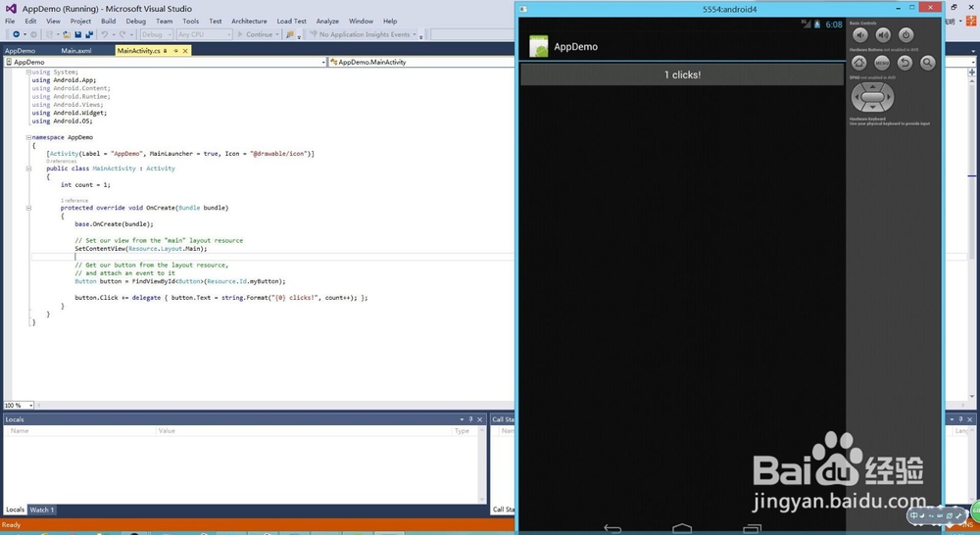Screen dimensions: 980x535
Task: Switch to the Watch 1 tab
Action: click(42, 510)
